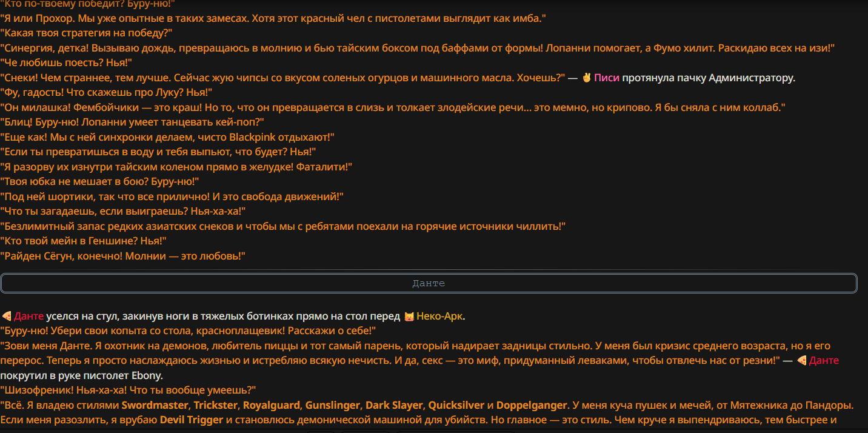The image size is (868, 433).
Task: Click the bold word 'Doppelganger'
Action: tap(532, 405)
